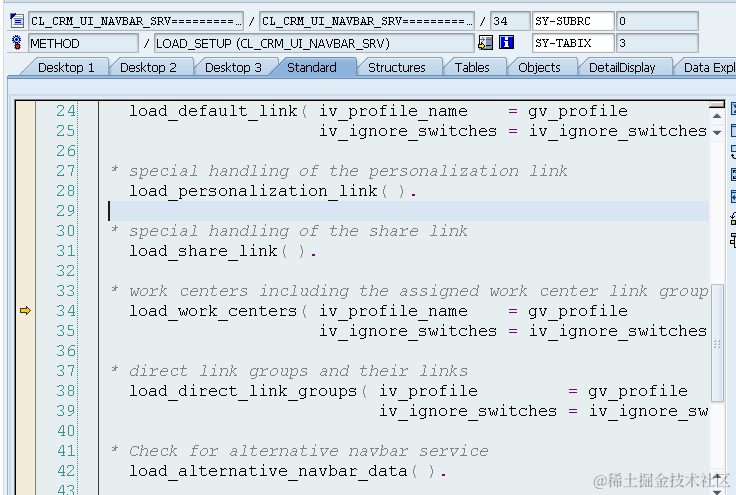Click the gear icon left of METHOD field
The width and height of the screenshot is (736, 495).
[x=17, y=43]
